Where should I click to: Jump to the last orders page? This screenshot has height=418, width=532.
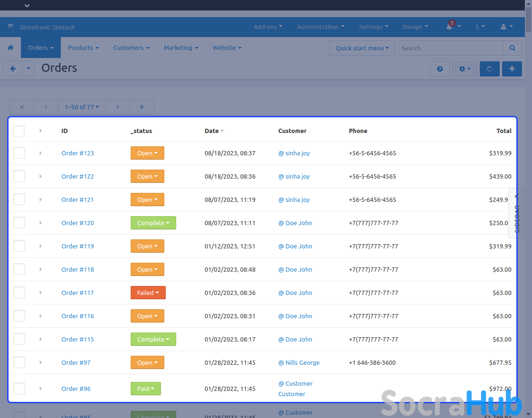coord(142,107)
